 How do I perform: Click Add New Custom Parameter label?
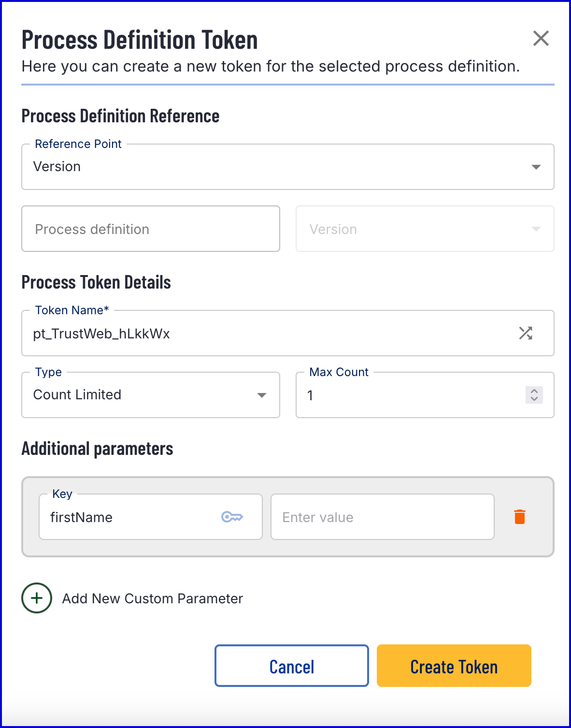pyautogui.click(x=153, y=598)
